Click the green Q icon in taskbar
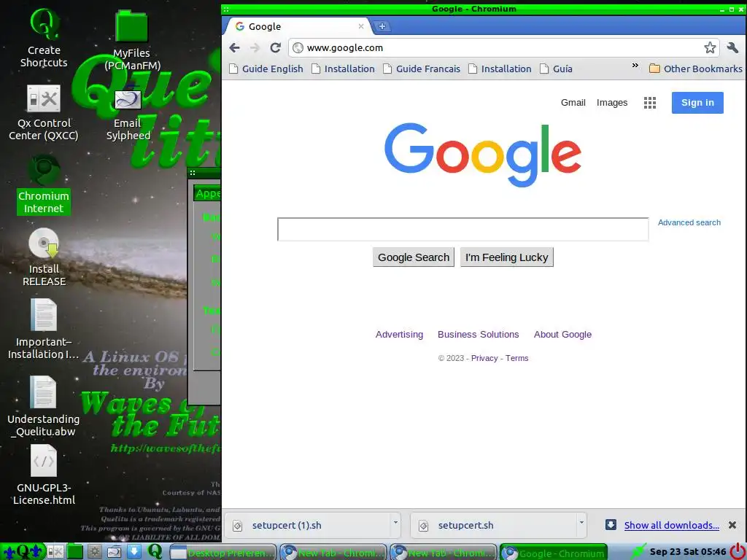The height and width of the screenshot is (560, 747). 155,551
